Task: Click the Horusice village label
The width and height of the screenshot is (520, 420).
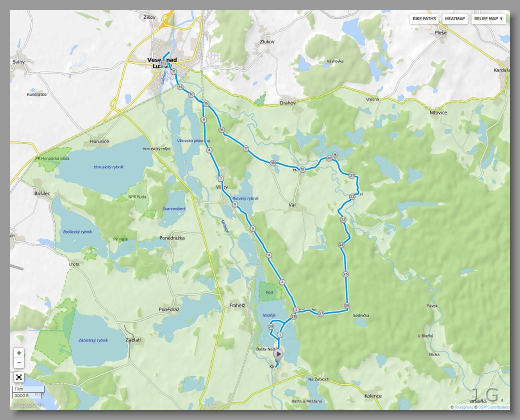Action: coord(99,141)
